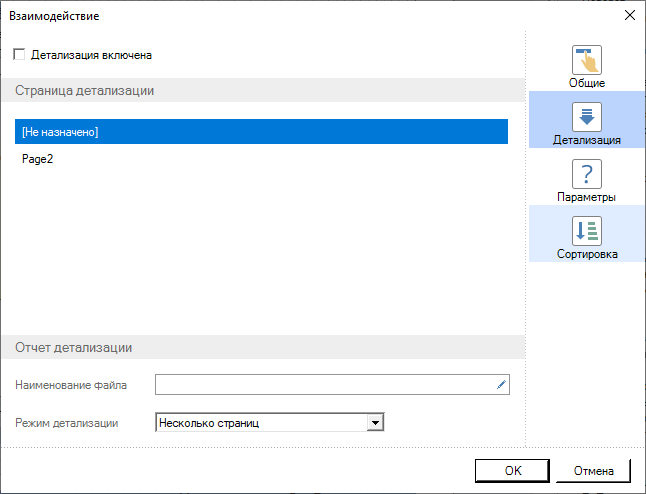
Task: Click the pencil edit icon in file name field
Action: click(501, 385)
